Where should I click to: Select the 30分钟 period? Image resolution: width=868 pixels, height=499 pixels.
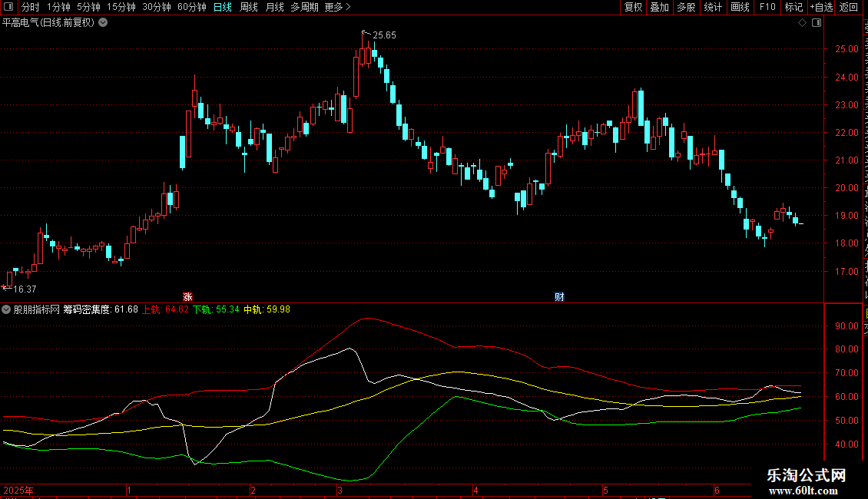157,7
